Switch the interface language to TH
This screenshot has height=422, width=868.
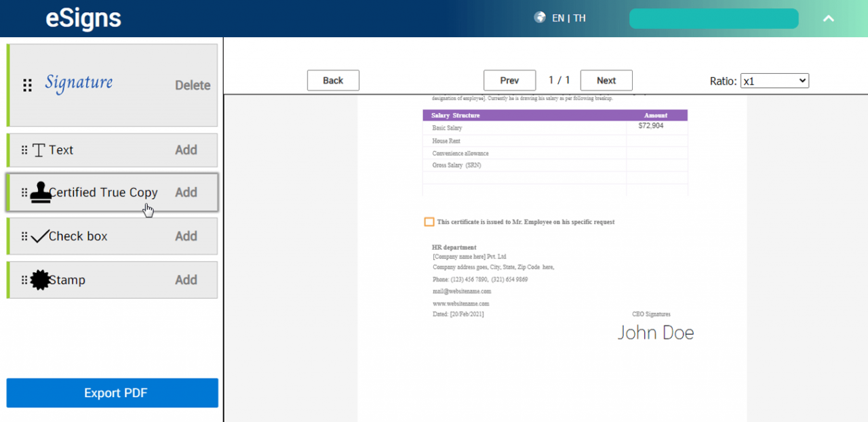point(579,18)
